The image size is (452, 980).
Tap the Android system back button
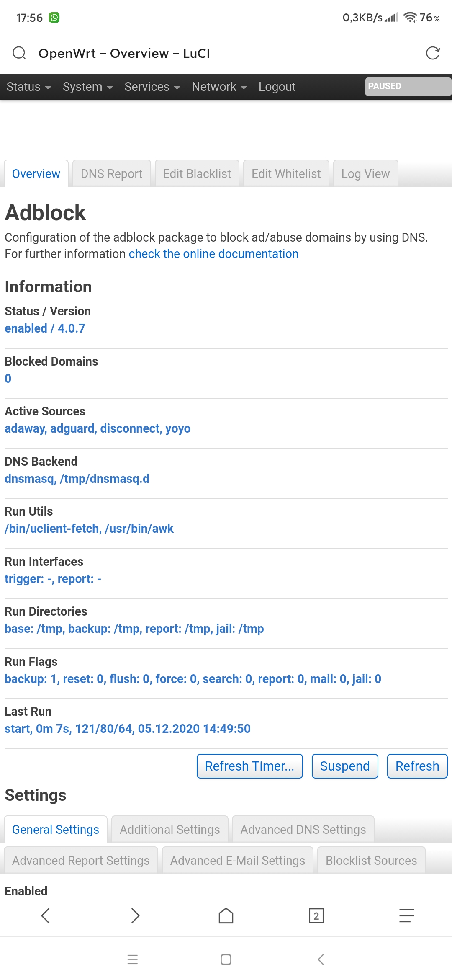pos(321,959)
